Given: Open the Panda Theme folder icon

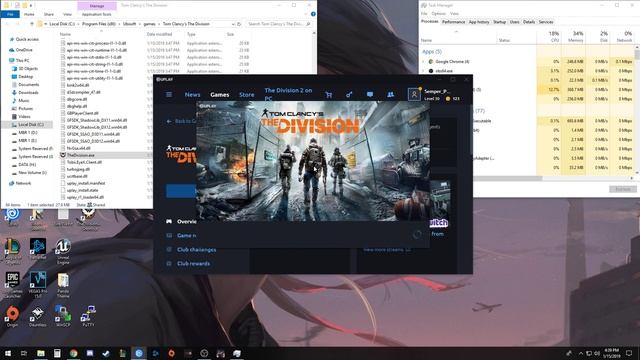Looking at the screenshot, I should [63, 285].
